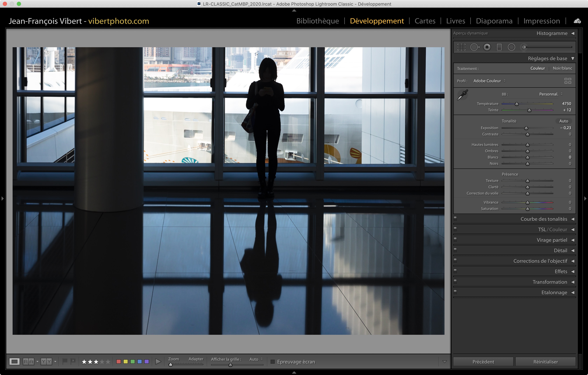Open the profile browser grid icon
Viewport: 588px width, 375px height.
[568, 81]
